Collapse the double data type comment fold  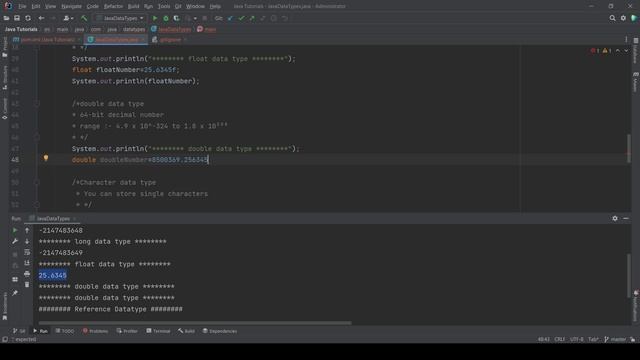pos(37,104)
